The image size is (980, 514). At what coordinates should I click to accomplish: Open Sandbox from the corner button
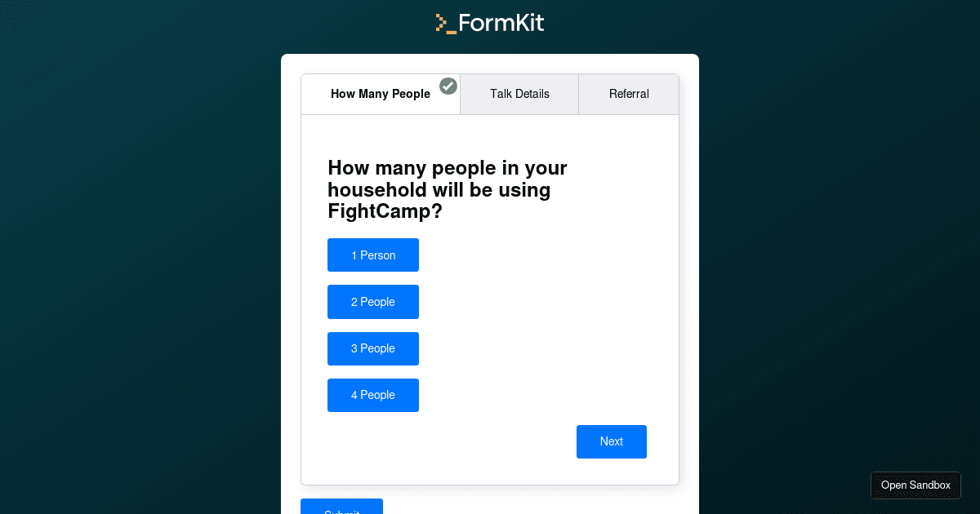pos(915,485)
